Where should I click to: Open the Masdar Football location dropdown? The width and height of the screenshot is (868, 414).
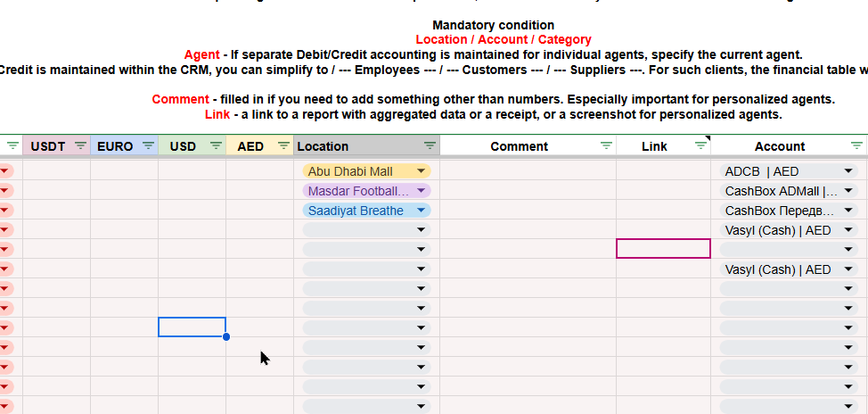[421, 191]
